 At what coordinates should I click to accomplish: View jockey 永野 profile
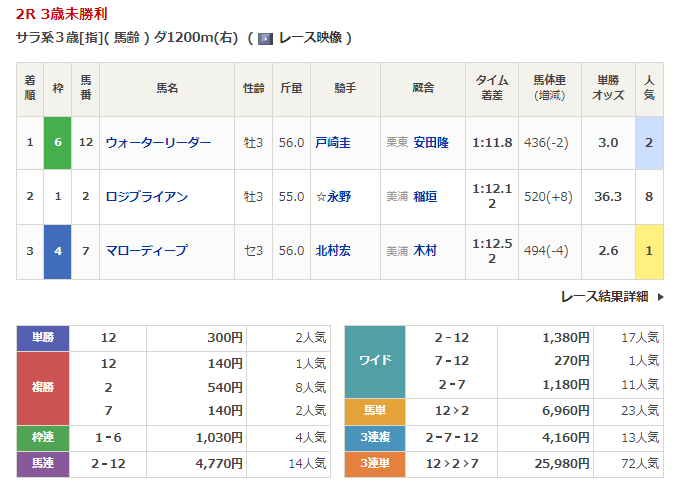point(336,197)
